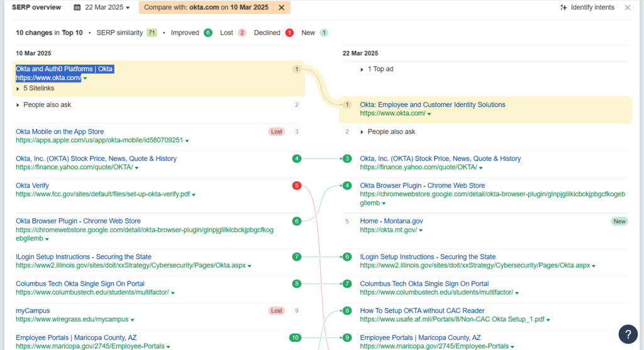The height and width of the screenshot is (350, 644).
Task: Click green position 4 circle in 22 Mar column
Action: [x=347, y=186]
